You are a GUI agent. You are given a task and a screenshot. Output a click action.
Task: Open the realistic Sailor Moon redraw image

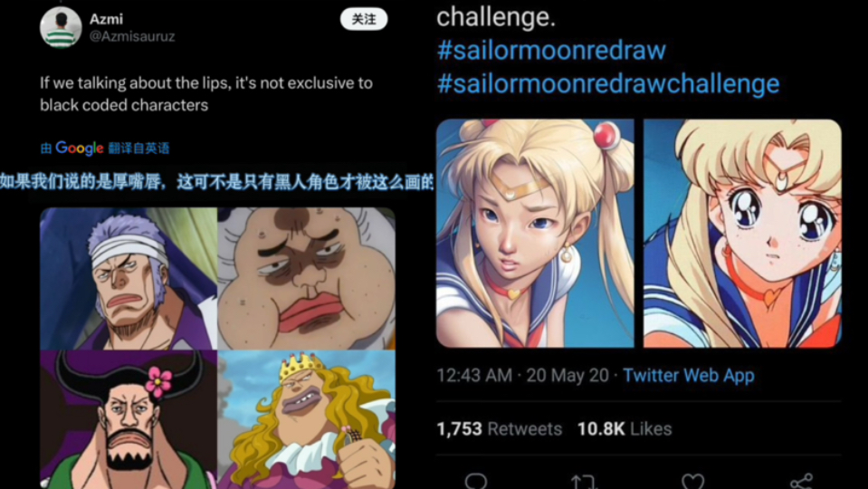point(535,233)
